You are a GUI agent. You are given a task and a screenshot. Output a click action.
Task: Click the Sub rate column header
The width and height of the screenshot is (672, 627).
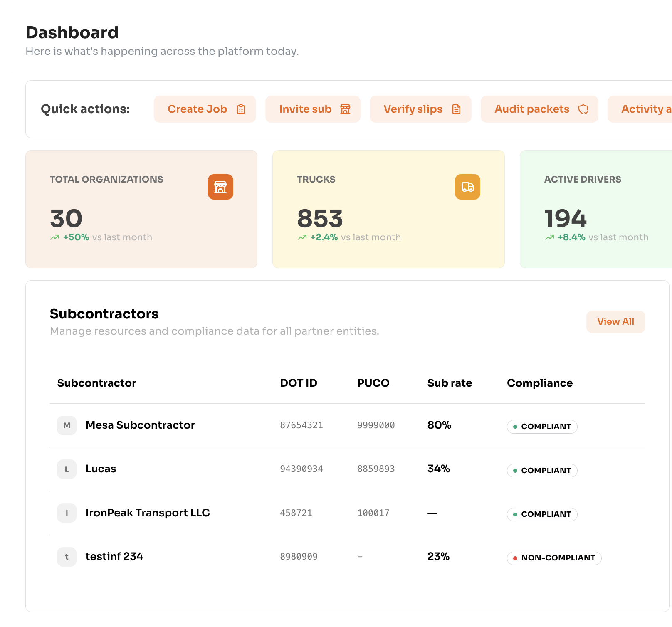[x=450, y=383]
